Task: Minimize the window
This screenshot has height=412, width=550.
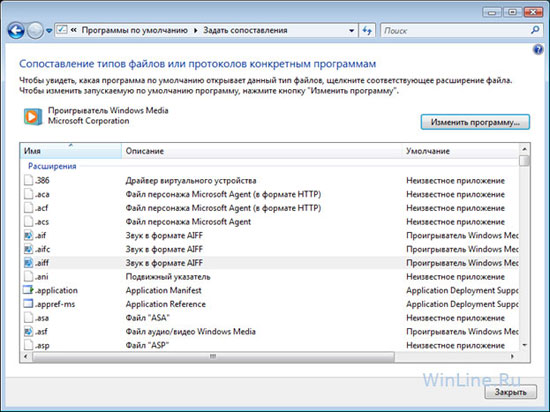Action: [x=492, y=13]
